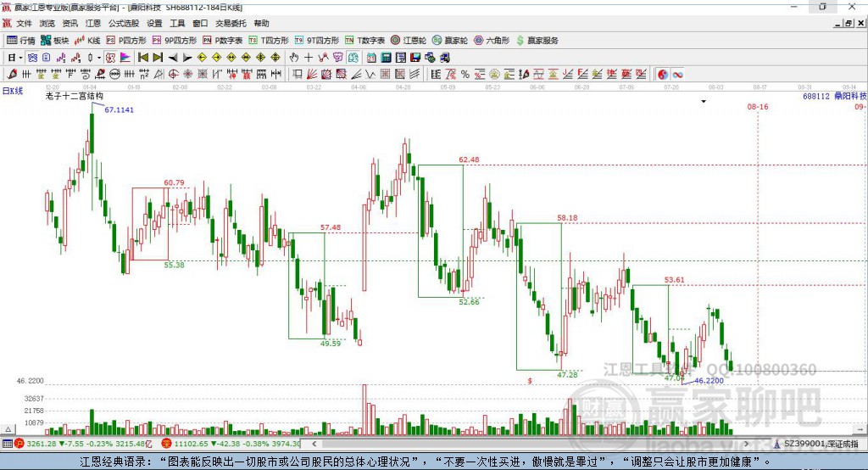This screenshot has width=868, height=470.
Task: Open the 行情 quotes view
Action: click(x=20, y=41)
